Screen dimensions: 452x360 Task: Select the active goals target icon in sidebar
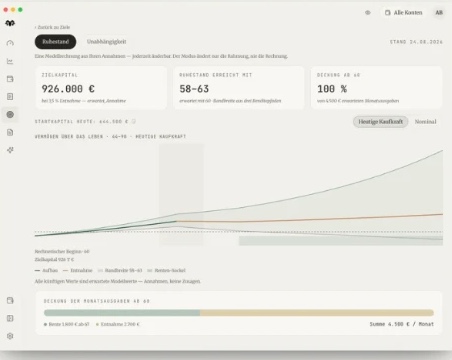click(x=10, y=114)
